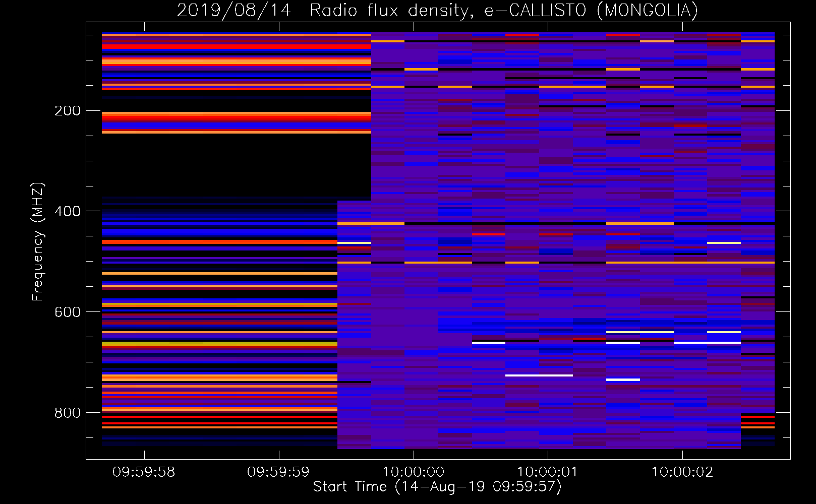Click the 'Start Time (14-Aug-19 09:59:57)' label
Viewport: 816px width, 504px height.
point(437,487)
